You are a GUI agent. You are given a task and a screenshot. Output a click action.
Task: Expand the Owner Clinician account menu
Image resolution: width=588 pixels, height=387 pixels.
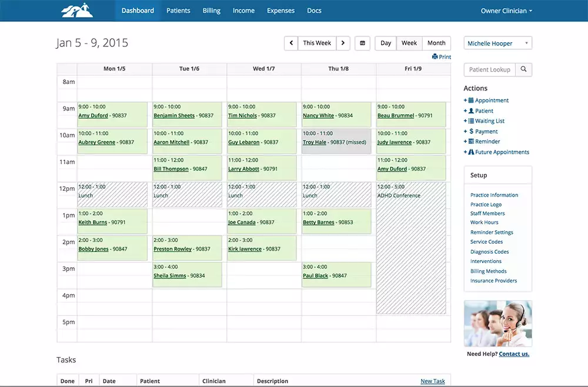506,11
